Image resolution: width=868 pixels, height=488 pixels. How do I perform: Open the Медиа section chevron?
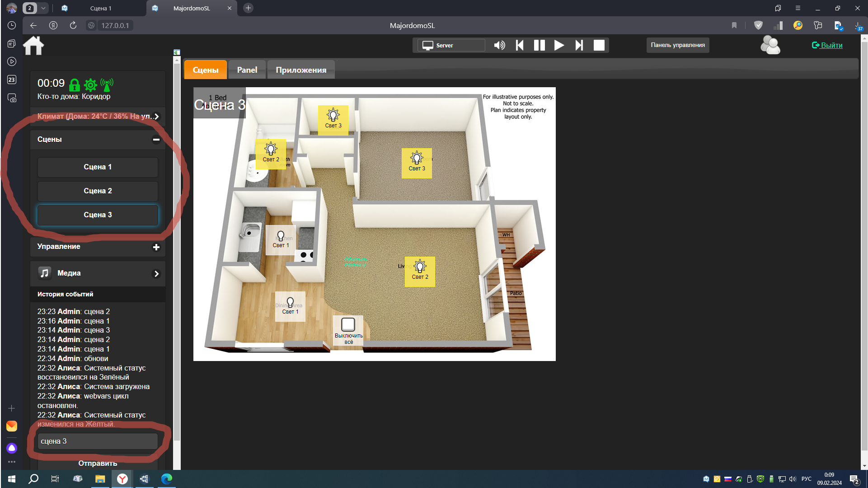tap(156, 274)
